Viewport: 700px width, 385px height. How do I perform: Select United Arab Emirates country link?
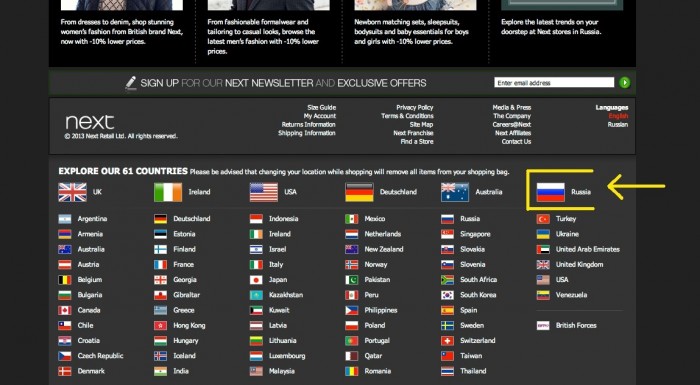pos(588,250)
